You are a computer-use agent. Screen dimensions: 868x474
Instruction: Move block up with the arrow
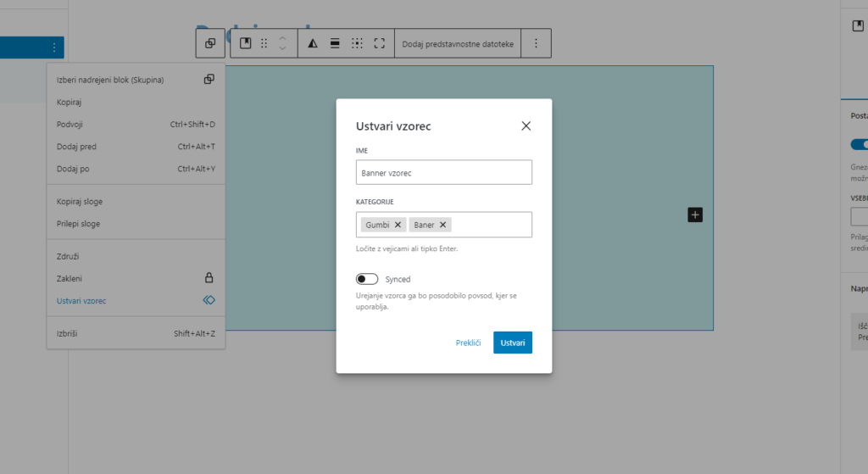[282, 38]
